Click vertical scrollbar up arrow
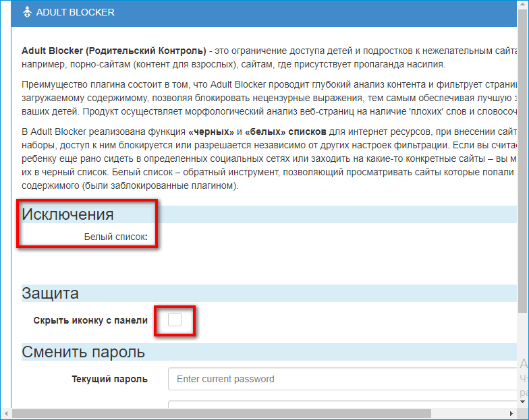Screen dimensions: 529x420 (522, 4)
